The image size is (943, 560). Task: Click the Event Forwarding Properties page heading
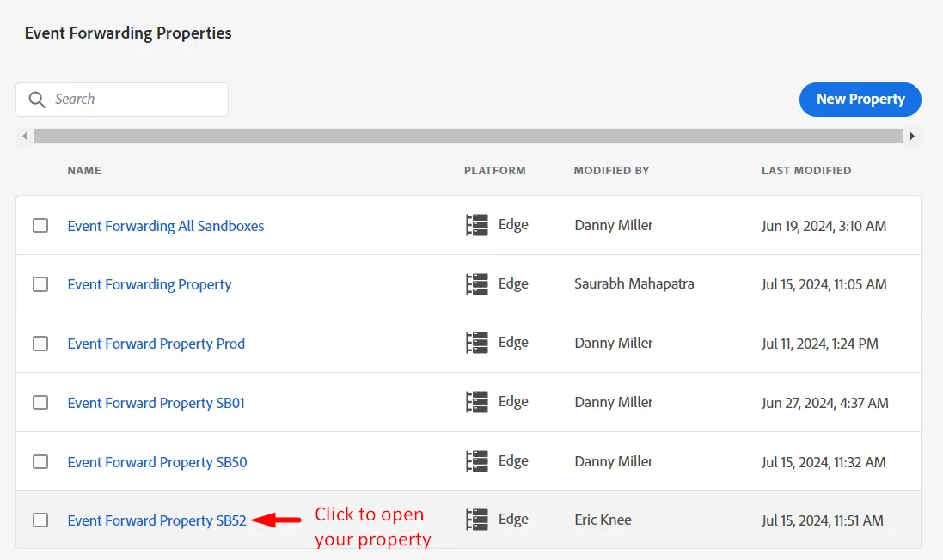coord(128,33)
